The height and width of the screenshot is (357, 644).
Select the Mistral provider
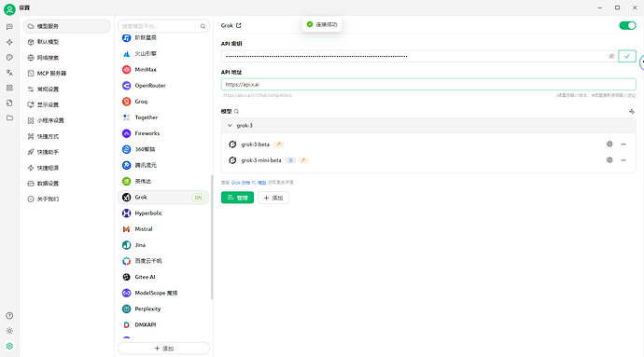(x=163, y=229)
